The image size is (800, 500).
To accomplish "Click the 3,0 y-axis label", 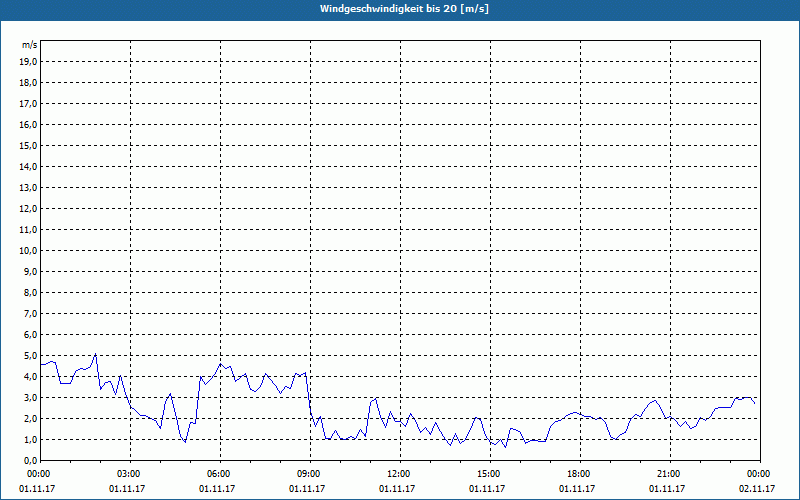I will click(x=30, y=397).
